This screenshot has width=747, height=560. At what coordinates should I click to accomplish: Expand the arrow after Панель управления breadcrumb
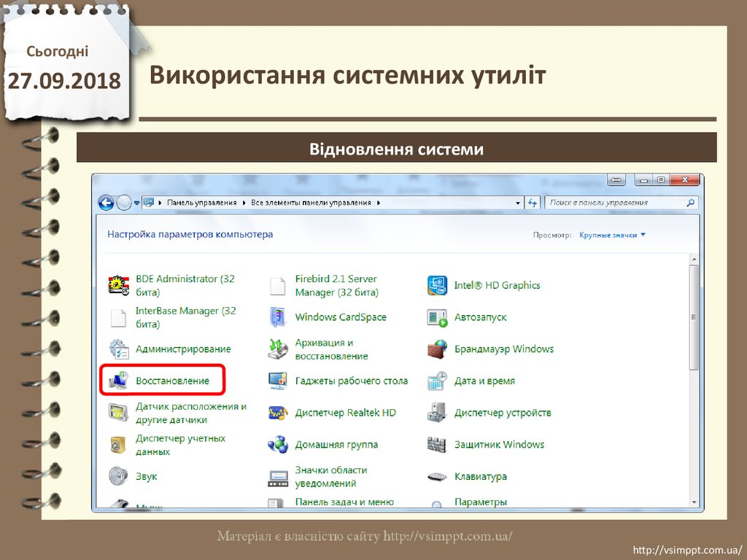244,203
